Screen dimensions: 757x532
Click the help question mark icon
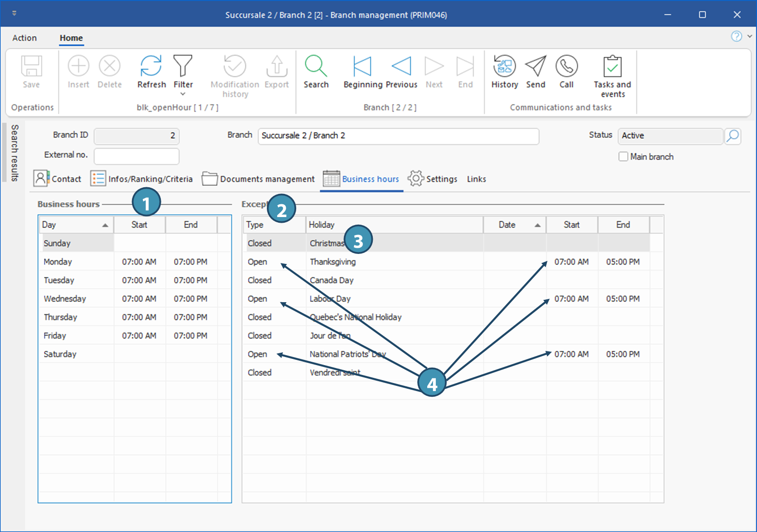tap(737, 36)
